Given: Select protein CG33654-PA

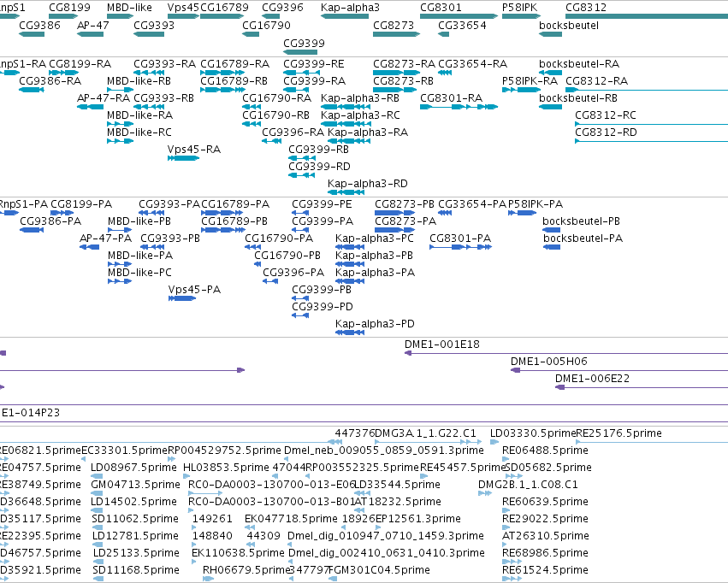Looking at the screenshot, I should pos(472,204).
